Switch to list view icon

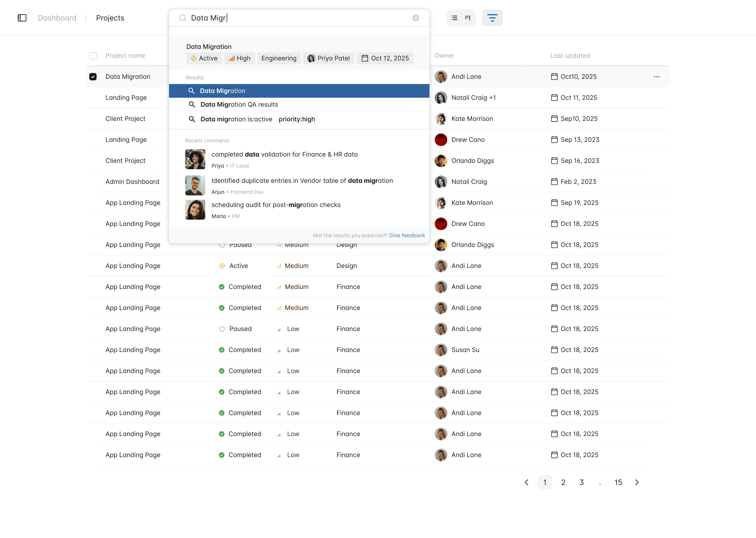coord(454,18)
